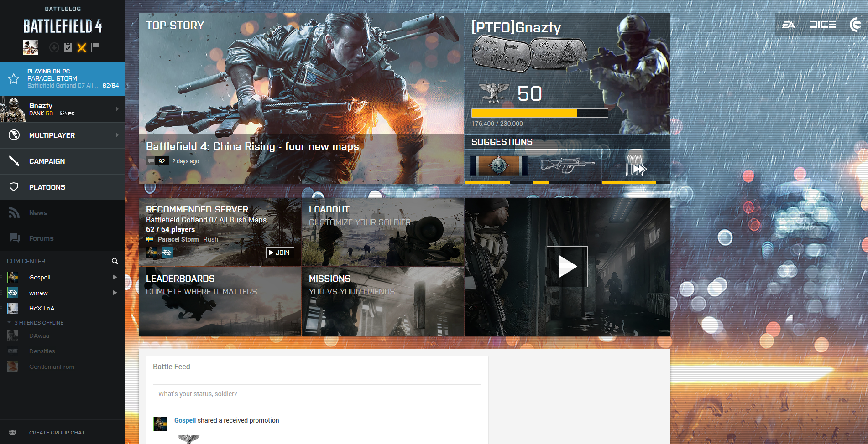The image size is (868, 444).
Task: Open the flag notifications icon
Action: [95, 47]
